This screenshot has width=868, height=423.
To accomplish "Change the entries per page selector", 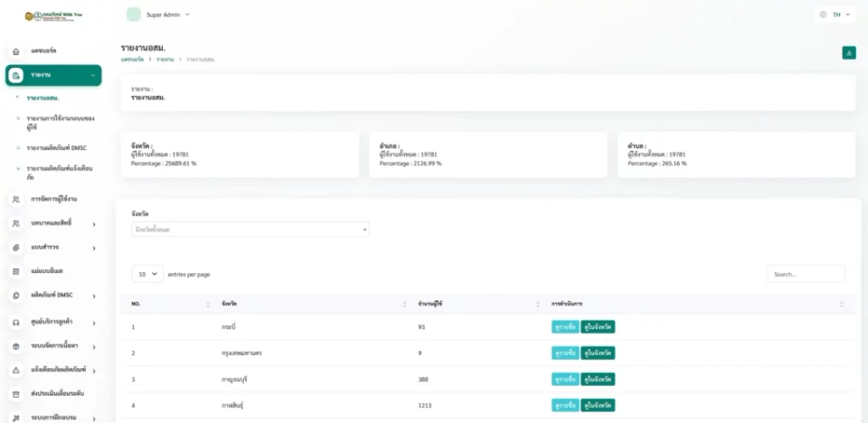I will tap(147, 274).
